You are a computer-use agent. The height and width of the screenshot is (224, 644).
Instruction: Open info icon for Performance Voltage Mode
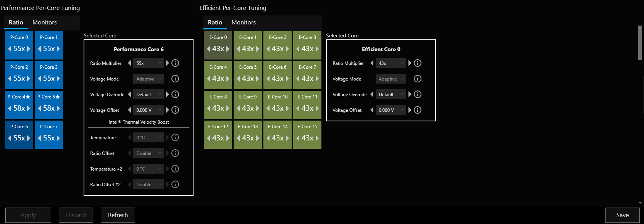point(175,79)
